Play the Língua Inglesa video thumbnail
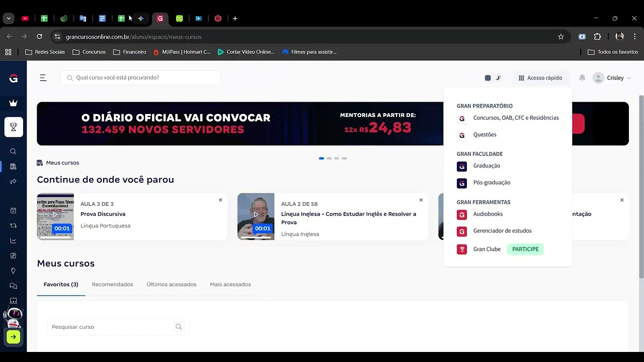 click(256, 216)
